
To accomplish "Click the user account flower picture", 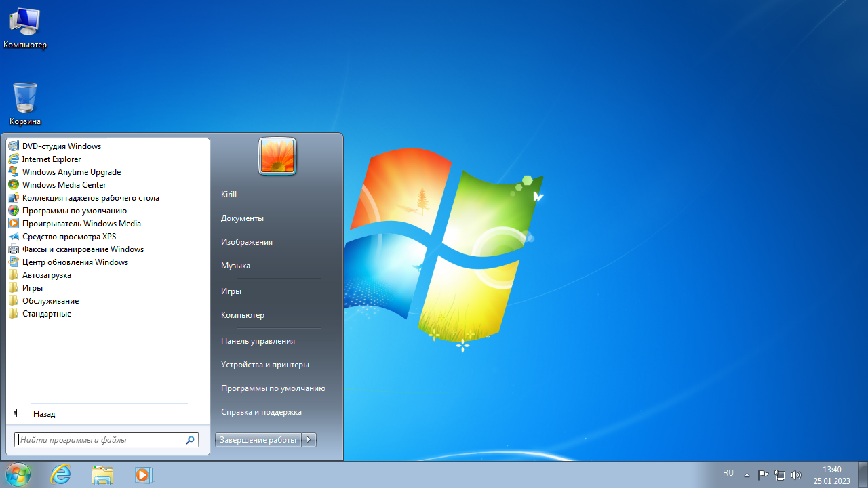I will [277, 157].
